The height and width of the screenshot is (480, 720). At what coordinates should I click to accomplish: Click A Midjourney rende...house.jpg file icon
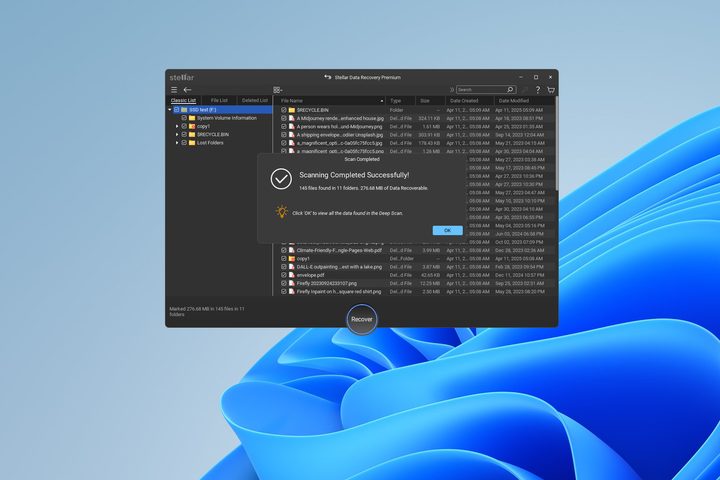tap(292, 119)
